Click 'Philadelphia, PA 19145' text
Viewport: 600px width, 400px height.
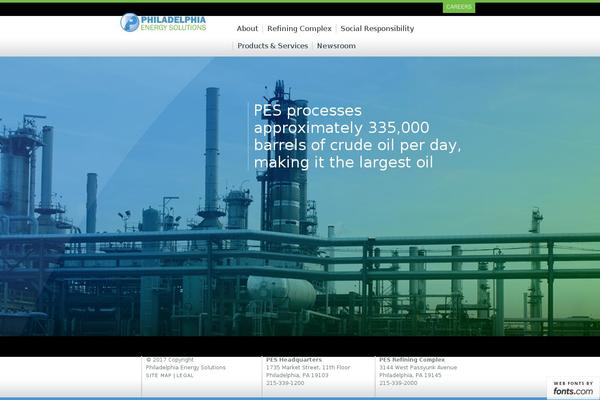(x=410, y=375)
